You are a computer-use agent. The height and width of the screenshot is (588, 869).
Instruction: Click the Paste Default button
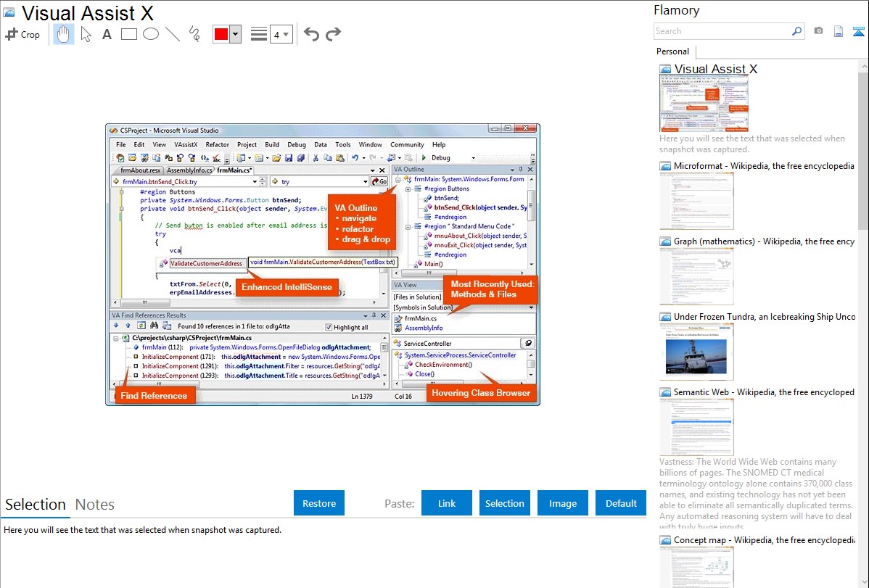(x=621, y=503)
